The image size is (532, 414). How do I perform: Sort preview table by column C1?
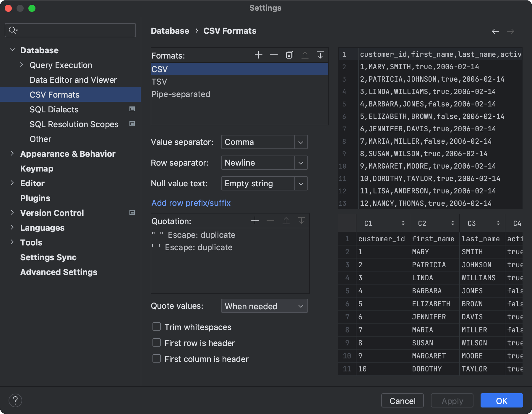pyautogui.click(x=403, y=223)
